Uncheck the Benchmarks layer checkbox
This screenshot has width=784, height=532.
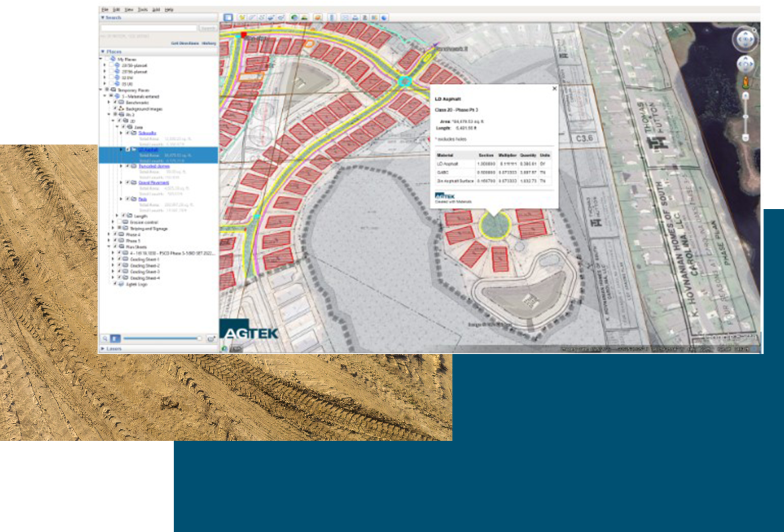(115, 103)
